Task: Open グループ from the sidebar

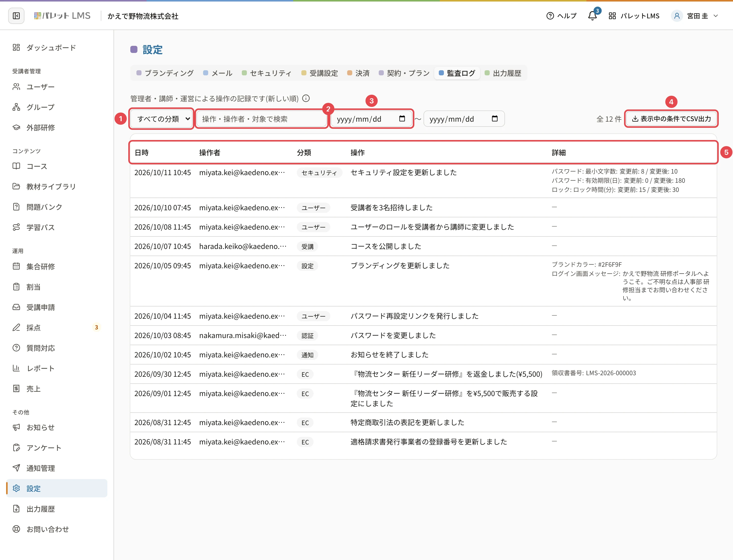Action: (x=57, y=107)
